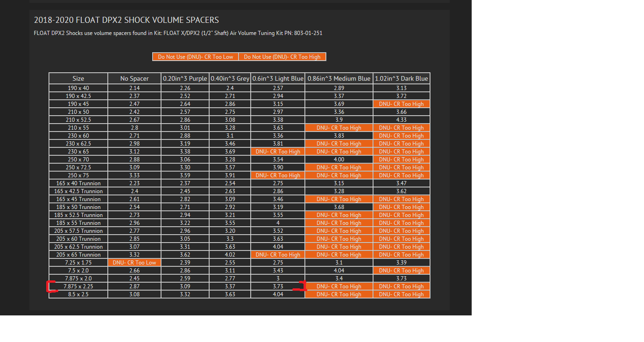Click the '0.20in^3 Purple' column header
The width and height of the screenshot is (644, 342).
click(185, 78)
